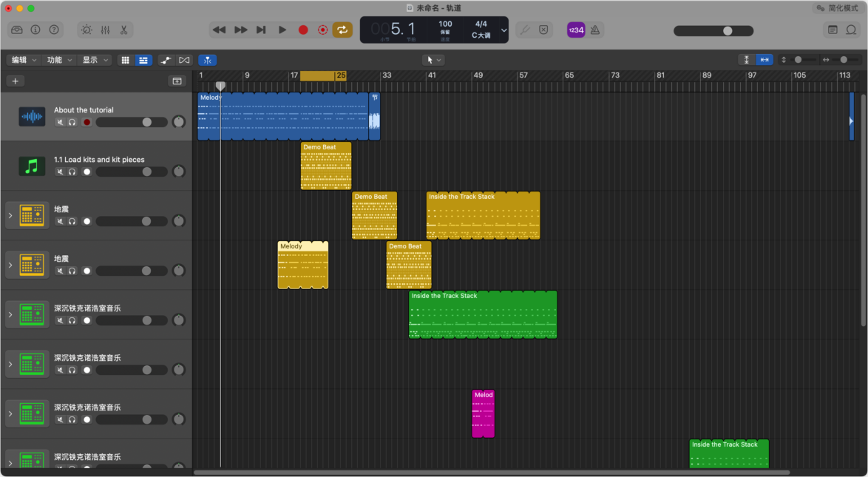868x477 pixels.
Task: Select the magenta Melod region
Action: coord(484,414)
